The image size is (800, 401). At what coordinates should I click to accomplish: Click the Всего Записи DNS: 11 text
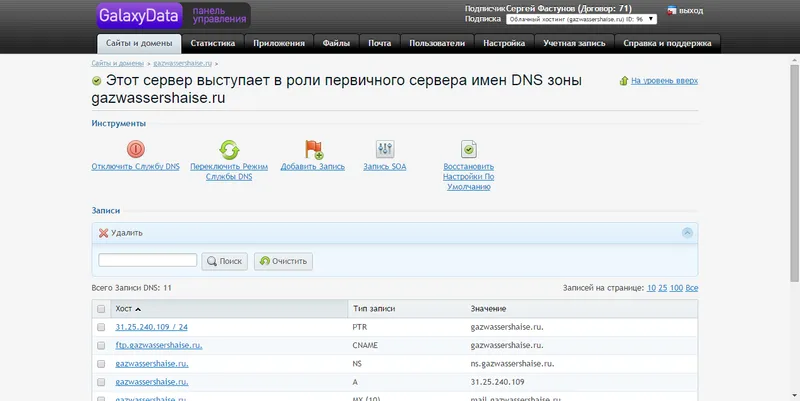coord(132,288)
